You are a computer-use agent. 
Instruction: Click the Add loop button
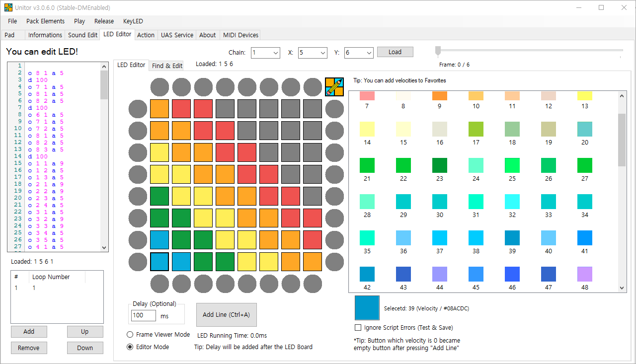[x=29, y=332]
